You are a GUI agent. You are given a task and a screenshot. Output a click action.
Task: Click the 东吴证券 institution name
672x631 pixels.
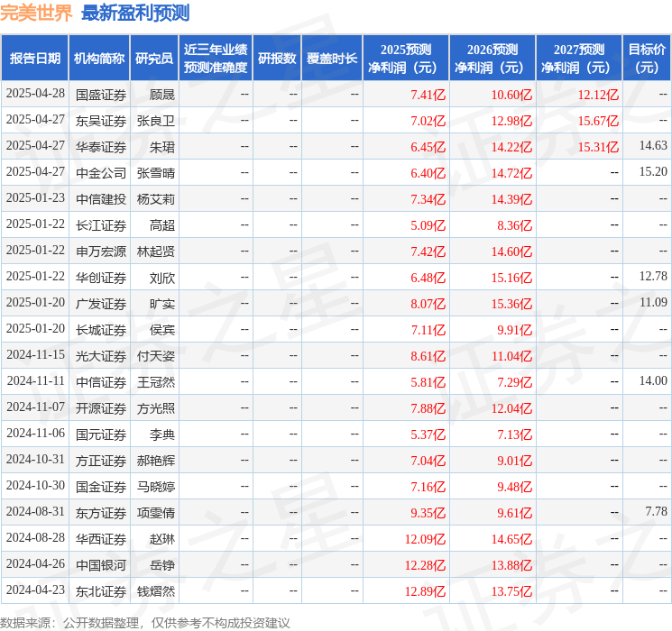pyautogui.click(x=100, y=121)
